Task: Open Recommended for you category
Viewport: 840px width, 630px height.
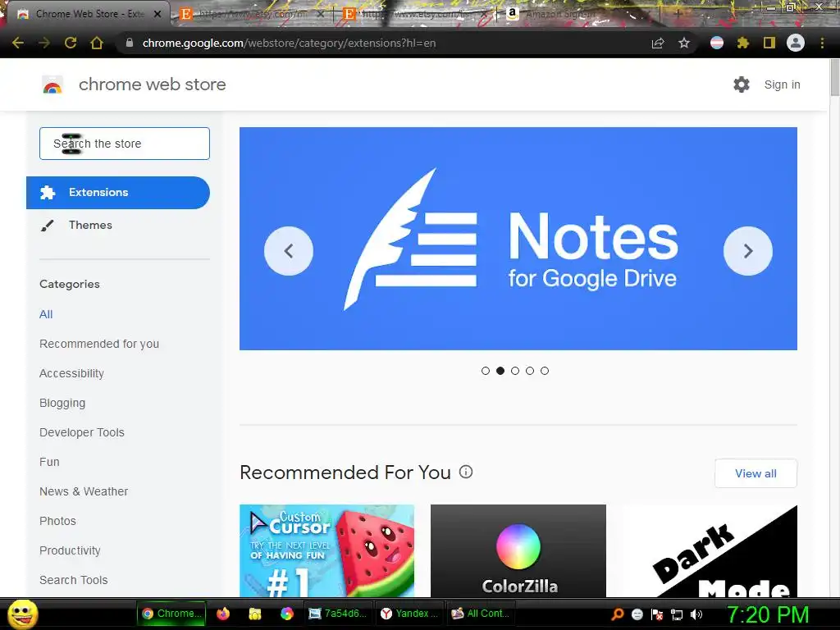Action: coord(99,344)
